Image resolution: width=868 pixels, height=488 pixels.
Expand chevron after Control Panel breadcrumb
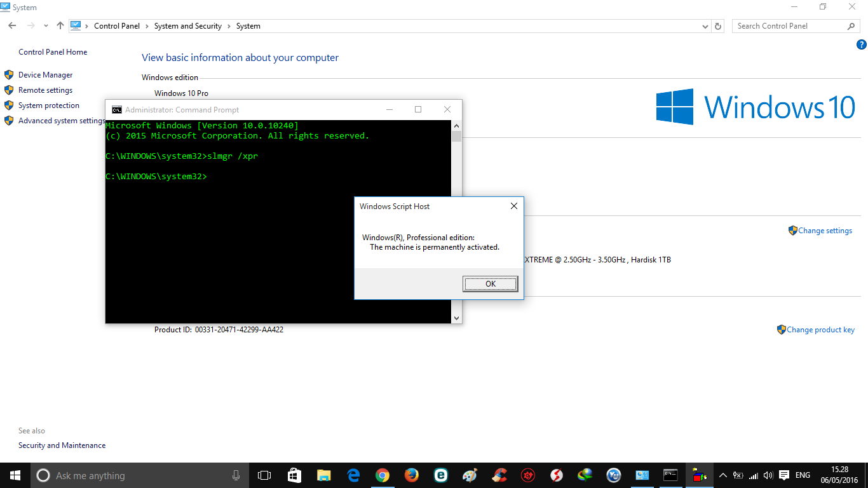tap(147, 26)
